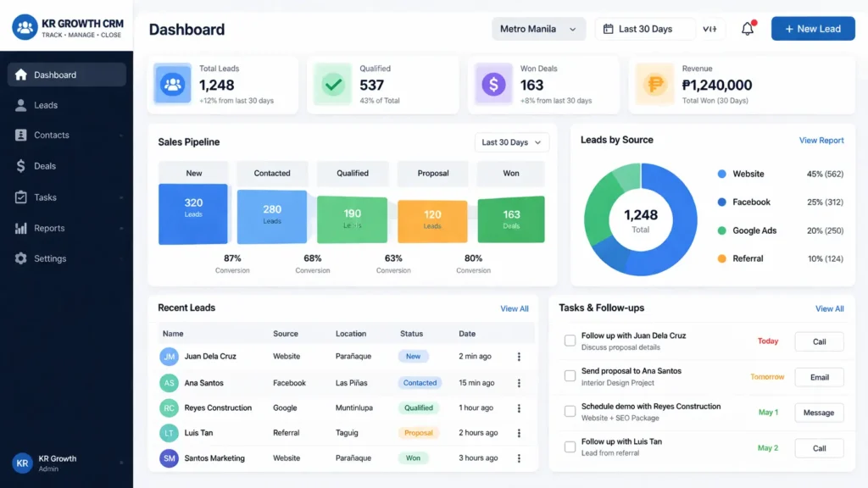This screenshot has height=488, width=868.
Task: Click the Deals dollar-sign icon
Action: click(20, 166)
